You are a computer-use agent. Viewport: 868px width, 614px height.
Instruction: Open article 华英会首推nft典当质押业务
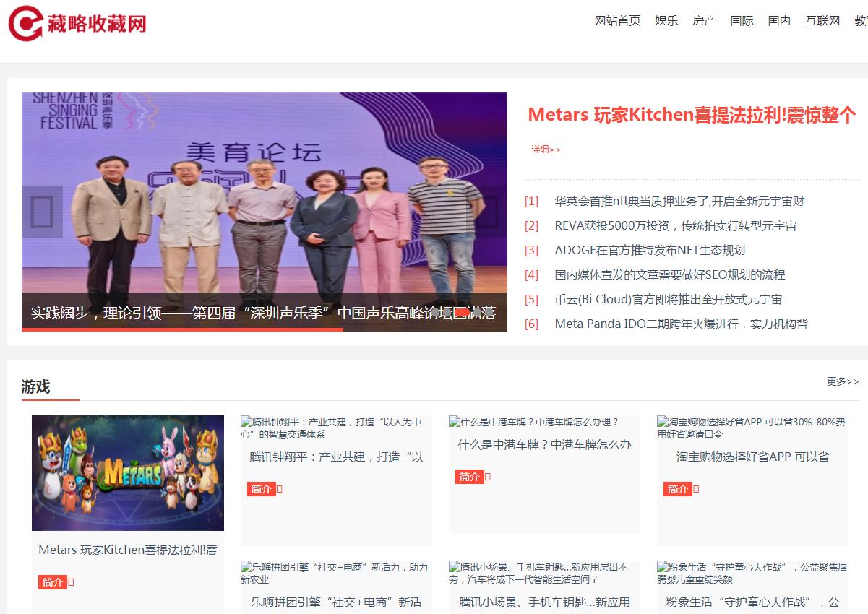pyautogui.click(x=679, y=201)
